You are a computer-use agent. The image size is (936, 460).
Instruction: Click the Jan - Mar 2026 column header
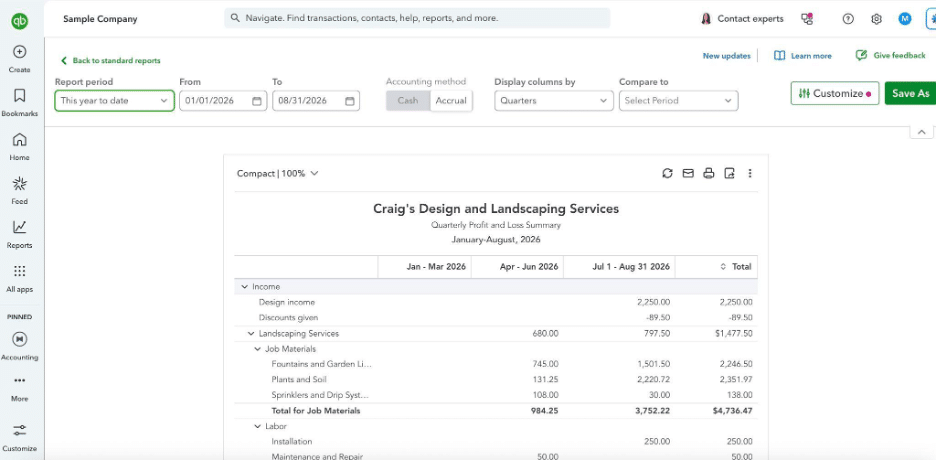tap(425, 267)
